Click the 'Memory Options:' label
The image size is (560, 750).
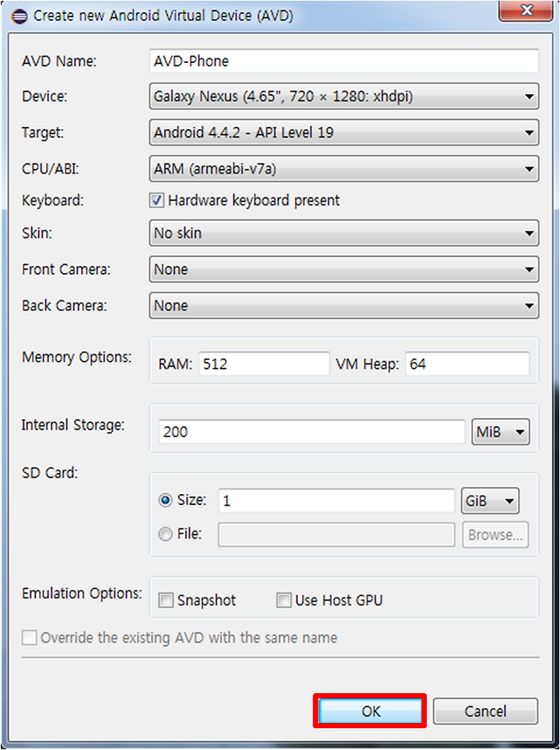76,357
